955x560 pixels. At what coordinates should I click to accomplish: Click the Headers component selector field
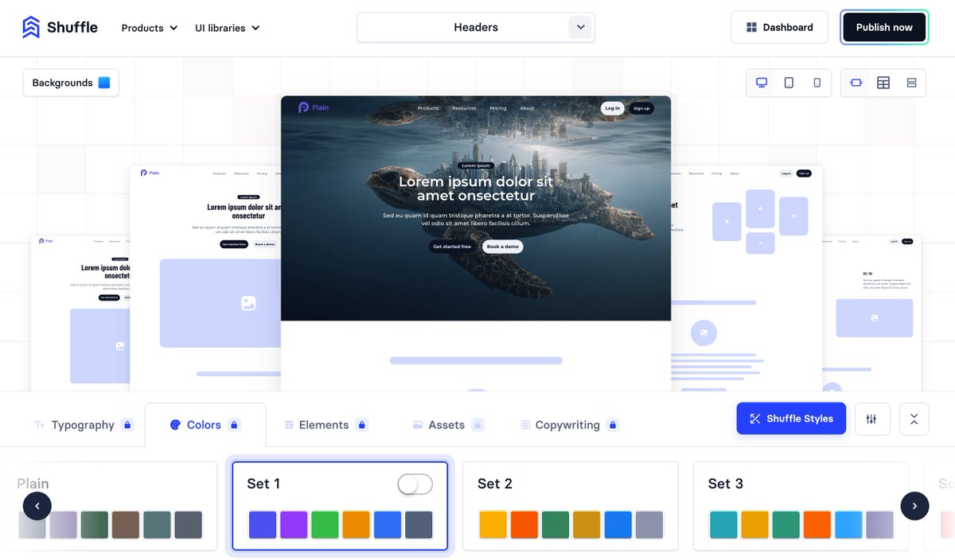coord(476,27)
